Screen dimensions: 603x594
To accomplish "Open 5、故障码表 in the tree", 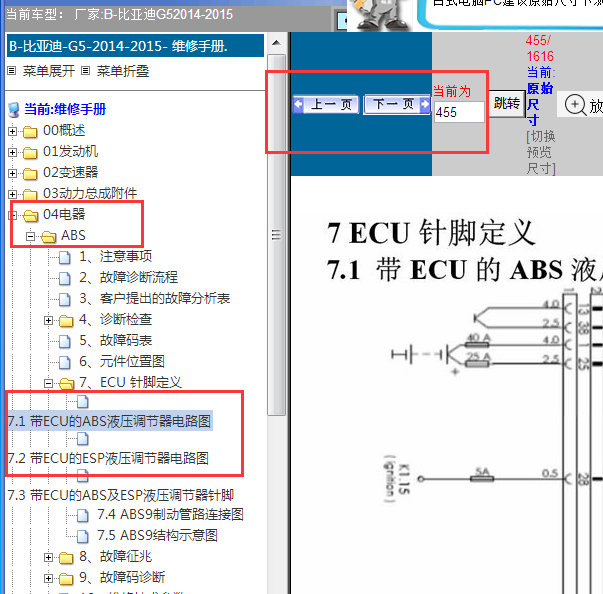I will pos(115,340).
